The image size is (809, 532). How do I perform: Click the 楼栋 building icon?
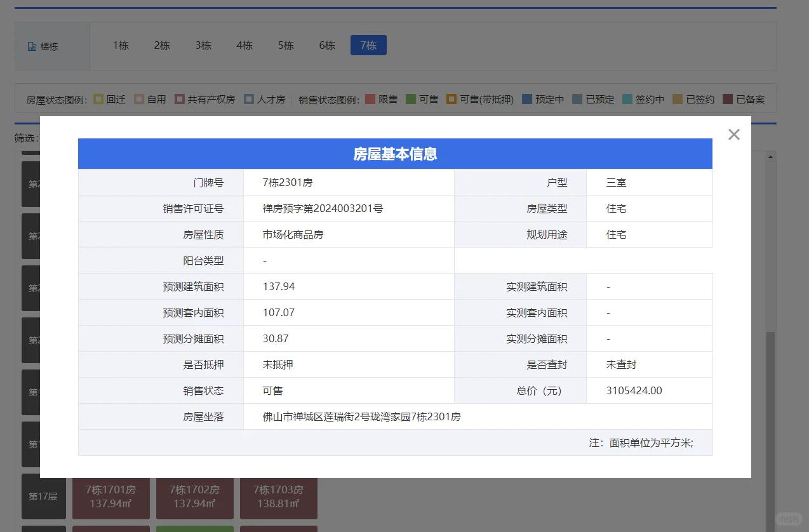pos(32,46)
